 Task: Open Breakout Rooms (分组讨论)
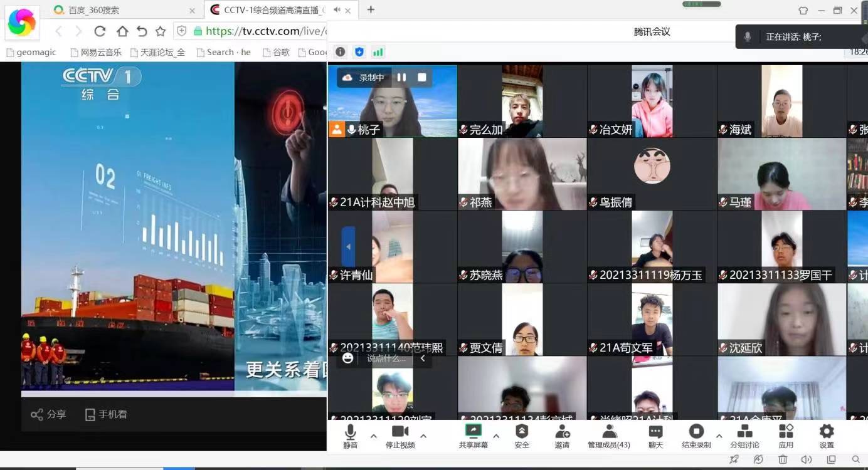click(x=744, y=436)
